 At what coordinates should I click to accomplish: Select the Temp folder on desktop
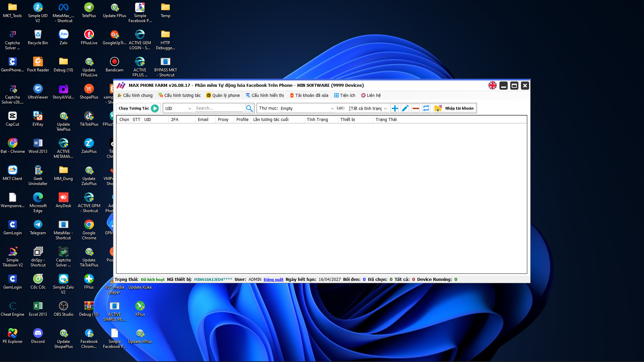(x=165, y=10)
